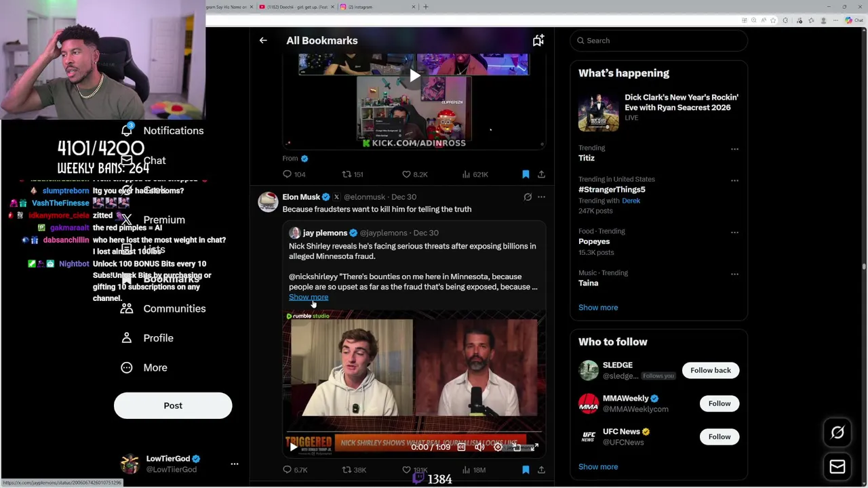The height and width of the screenshot is (488, 868).
Task: Open options for the Taina trend
Action: [x=734, y=274]
